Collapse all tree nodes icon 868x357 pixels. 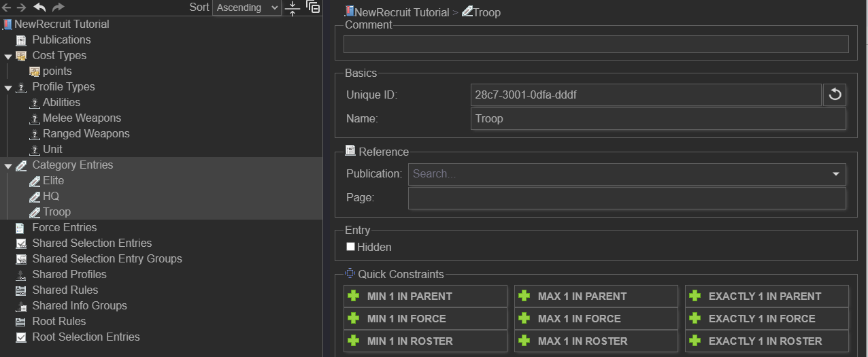pos(293,7)
